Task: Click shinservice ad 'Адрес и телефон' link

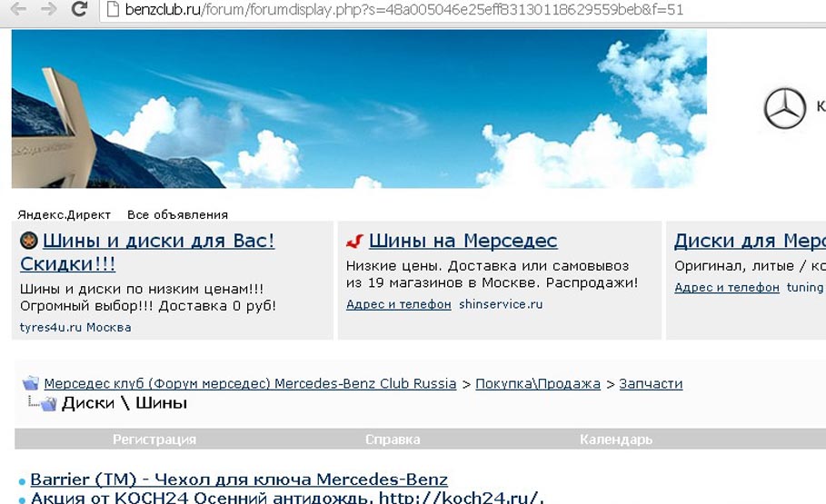Action: coord(399,304)
